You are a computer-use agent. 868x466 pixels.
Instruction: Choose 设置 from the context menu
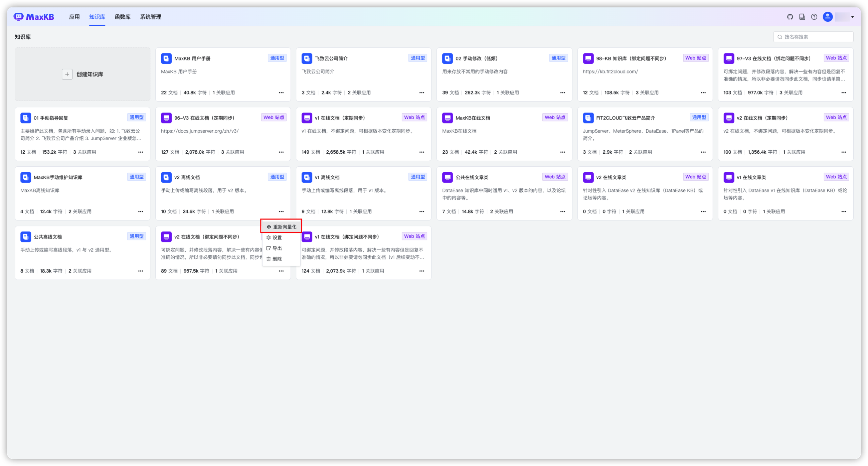(x=277, y=238)
